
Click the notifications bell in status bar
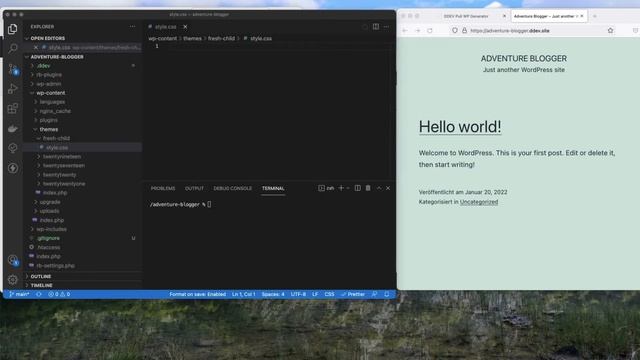click(x=386, y=294)
